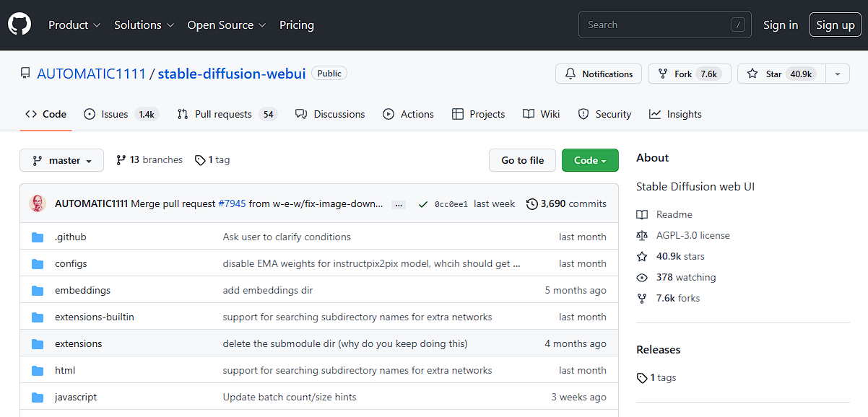View the 13 branches link
The image size is (868, 417).
coord(149,160)
